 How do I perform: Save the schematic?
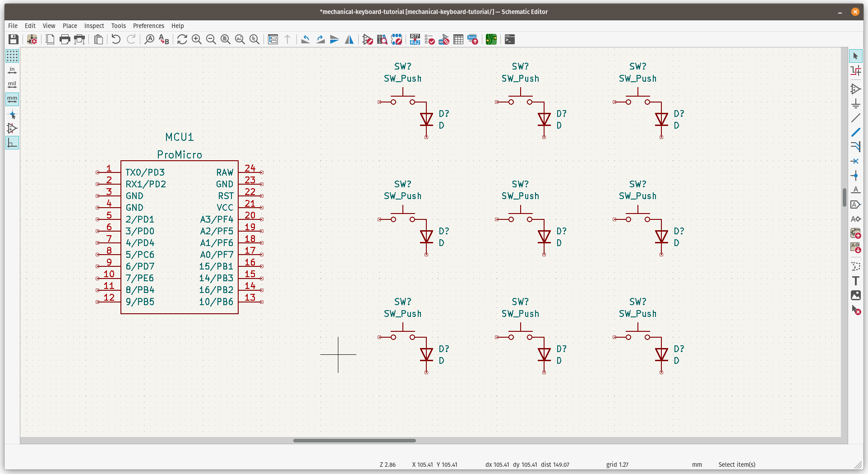point(13,39)
